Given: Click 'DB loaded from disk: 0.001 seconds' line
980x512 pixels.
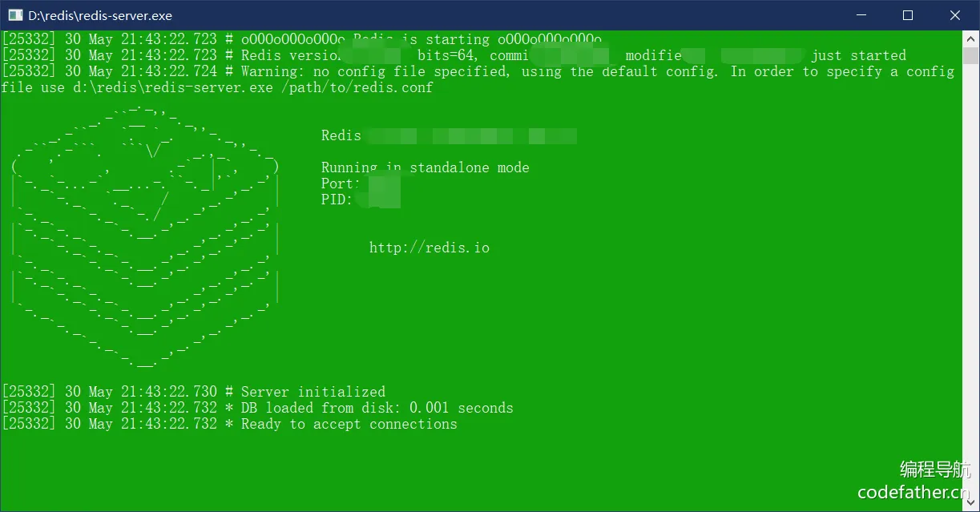Looking at the screenshot, I should coord(257,408).
